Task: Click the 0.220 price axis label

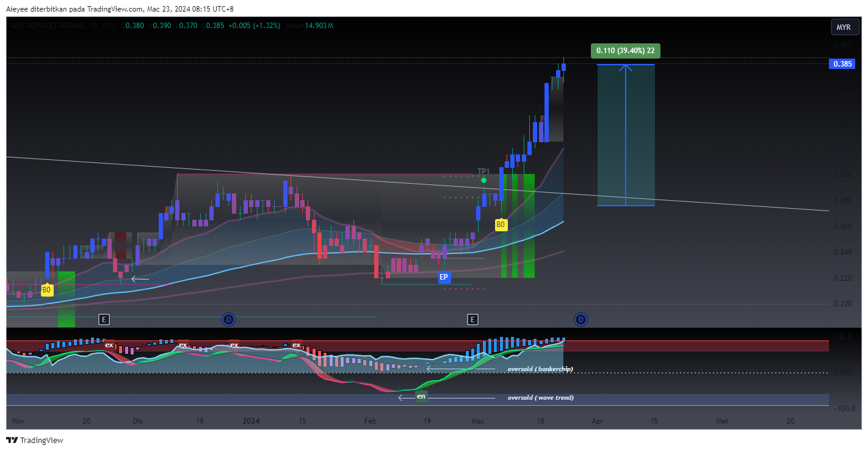Action: 842,278
